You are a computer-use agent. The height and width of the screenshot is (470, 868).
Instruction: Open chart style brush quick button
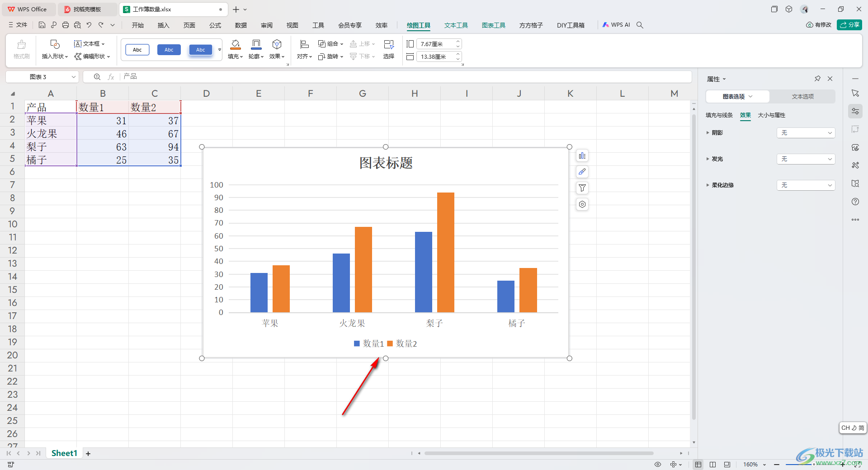pyautogui.click(x=582, y=172)
